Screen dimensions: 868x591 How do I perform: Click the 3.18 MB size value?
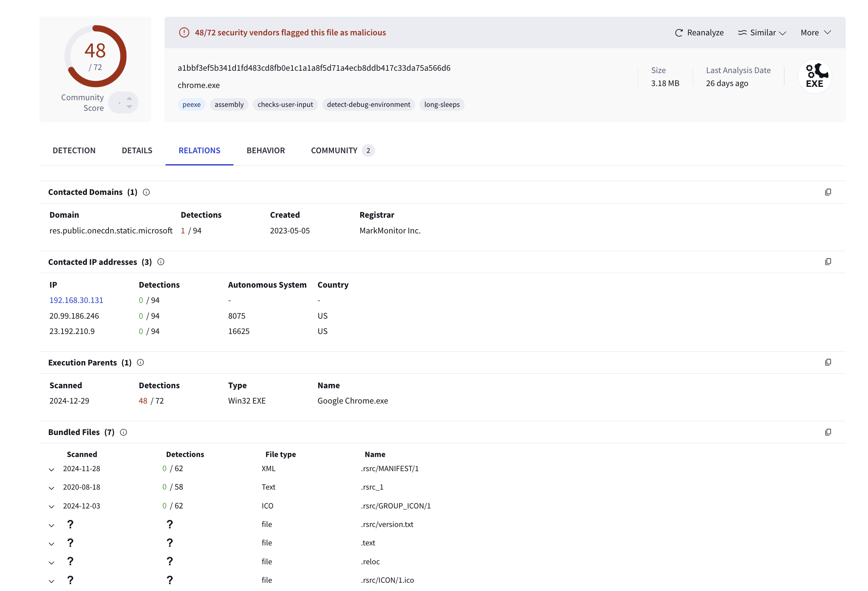click(x=665, y=83)
